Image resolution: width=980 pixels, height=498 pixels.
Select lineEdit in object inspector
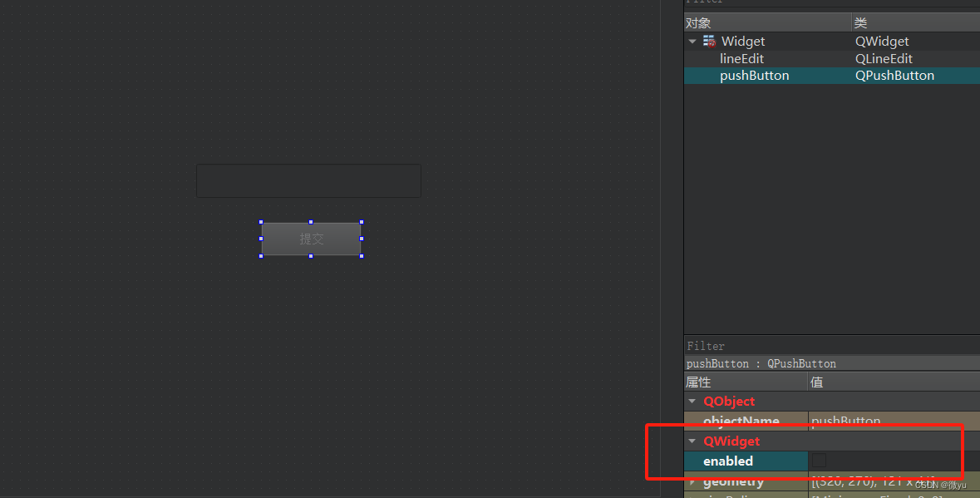tap(741, 59)
